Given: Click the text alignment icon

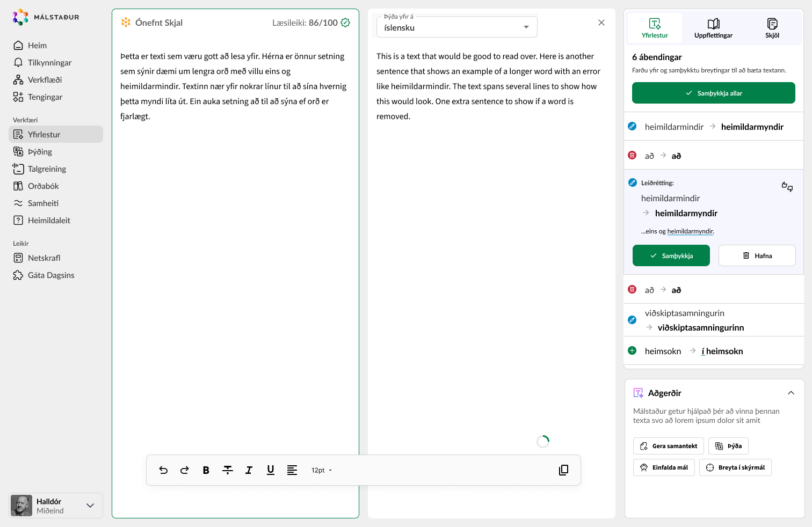Looking at the screenshot, I should point(292,470).
